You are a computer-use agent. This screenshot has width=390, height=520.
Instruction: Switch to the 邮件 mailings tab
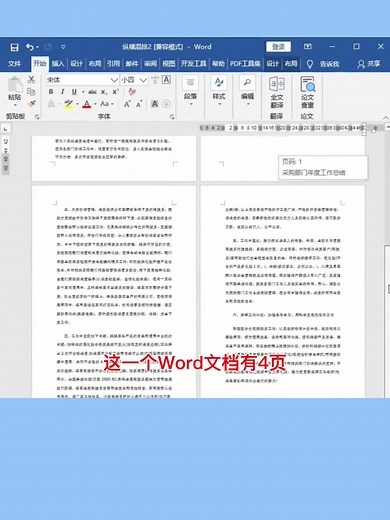coord(132,64)
